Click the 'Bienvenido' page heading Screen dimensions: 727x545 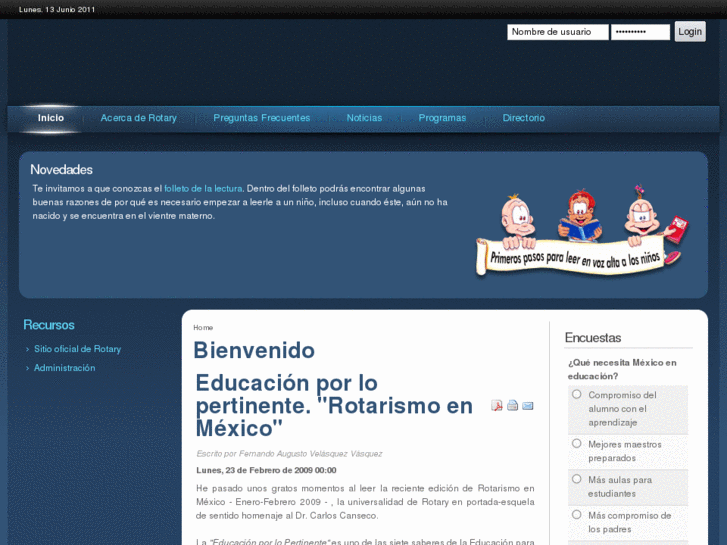(254, 350)
